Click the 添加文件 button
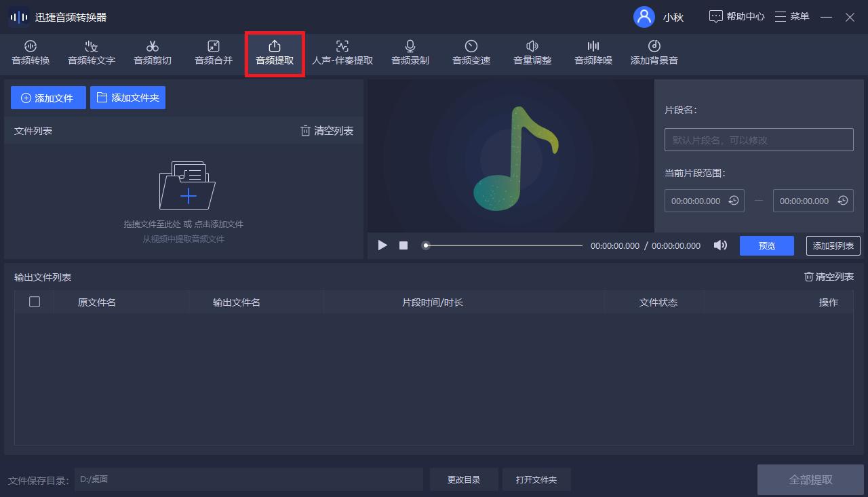 47,97
